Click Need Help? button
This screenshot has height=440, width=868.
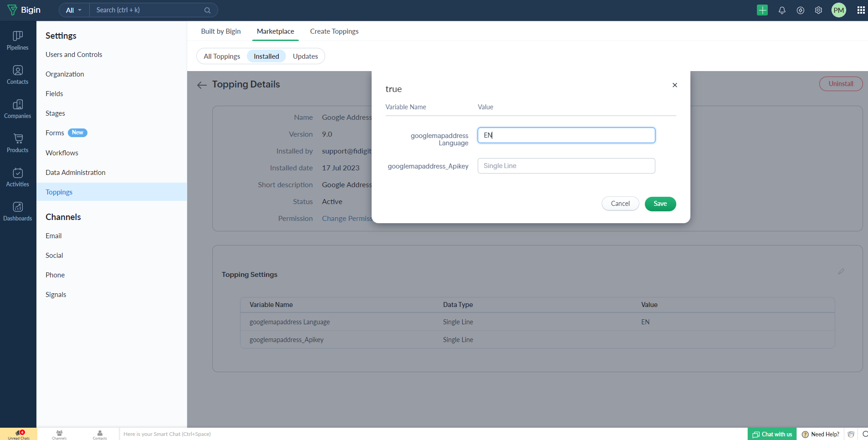[821, 434]
